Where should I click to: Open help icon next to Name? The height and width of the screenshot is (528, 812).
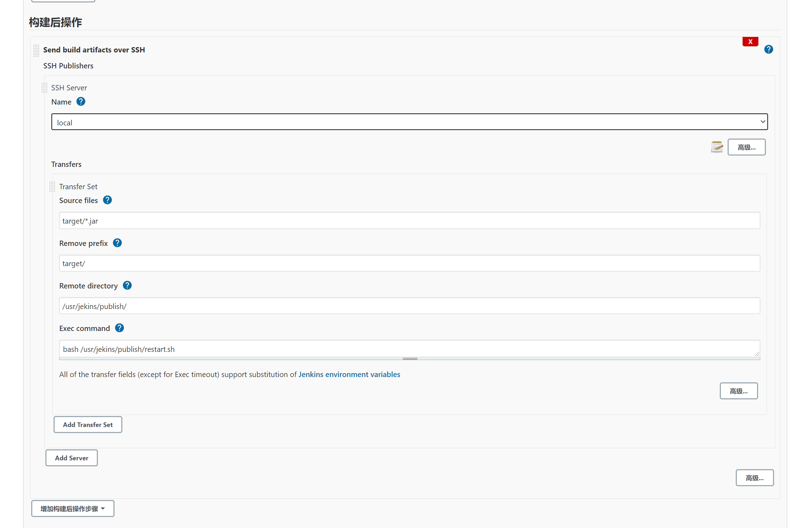pyautogui.click(x=81, y=102)
